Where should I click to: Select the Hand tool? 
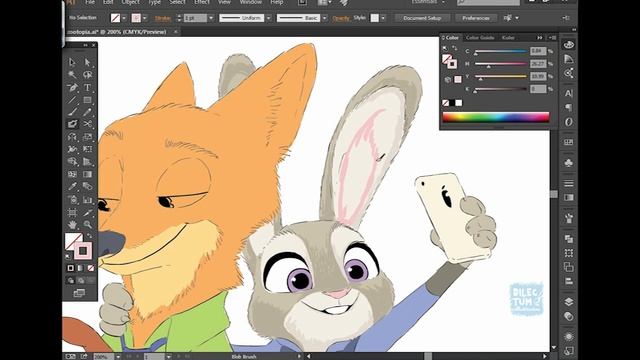point(72,224)
